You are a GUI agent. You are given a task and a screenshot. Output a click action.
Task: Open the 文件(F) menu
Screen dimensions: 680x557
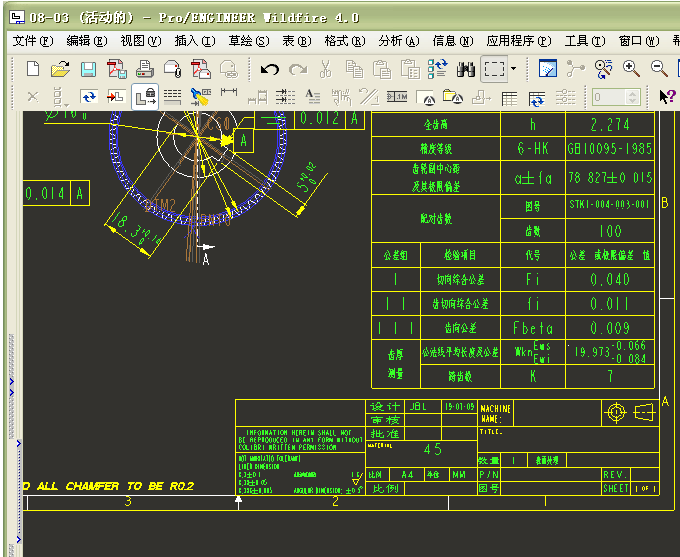click(33, 41)
